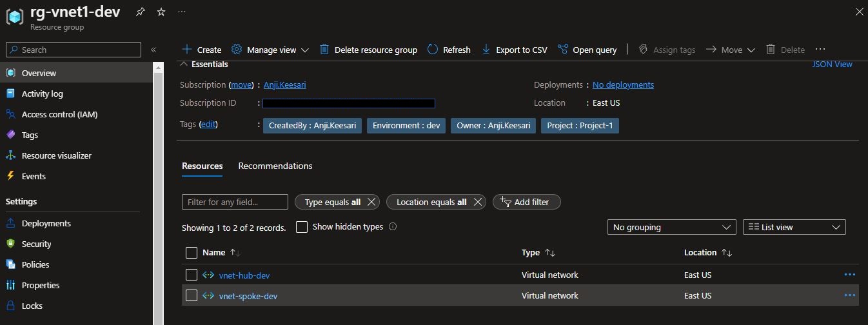
Task: Remove the Location equals all filter
Action: pyautogui.click(x=477, y=202)
